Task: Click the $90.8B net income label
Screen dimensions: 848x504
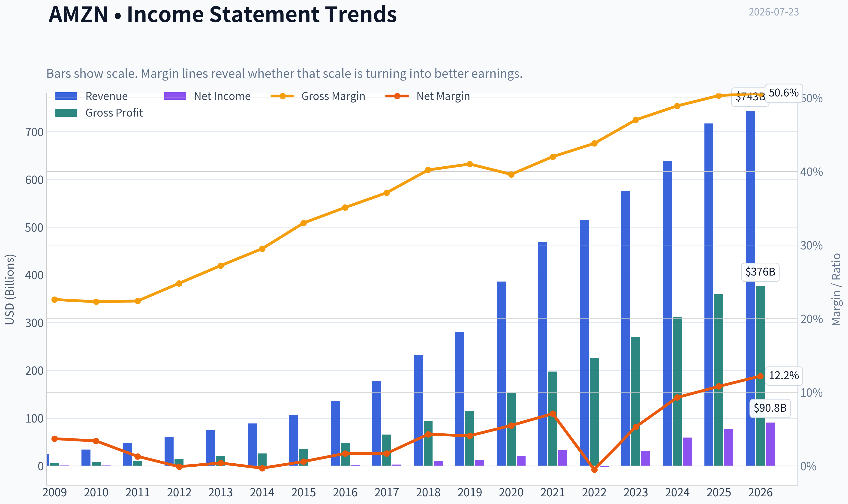Action: tap(770, 408)
